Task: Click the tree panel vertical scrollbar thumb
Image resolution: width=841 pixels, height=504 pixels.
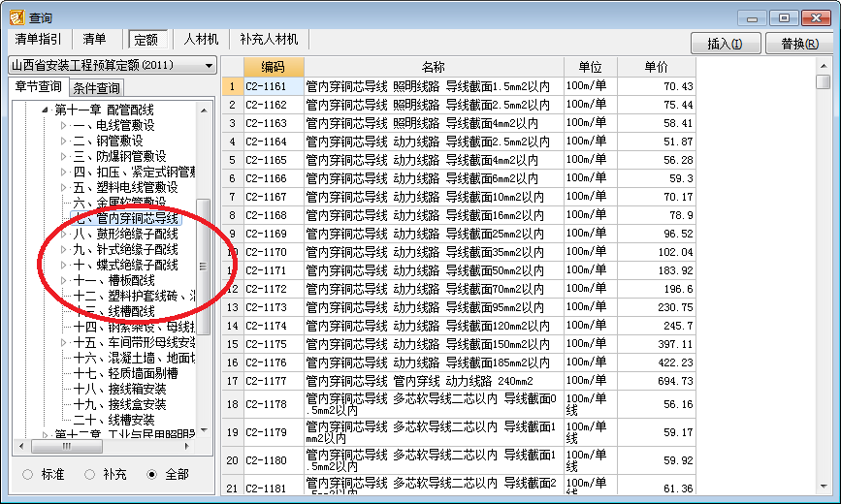Action: 203,266
